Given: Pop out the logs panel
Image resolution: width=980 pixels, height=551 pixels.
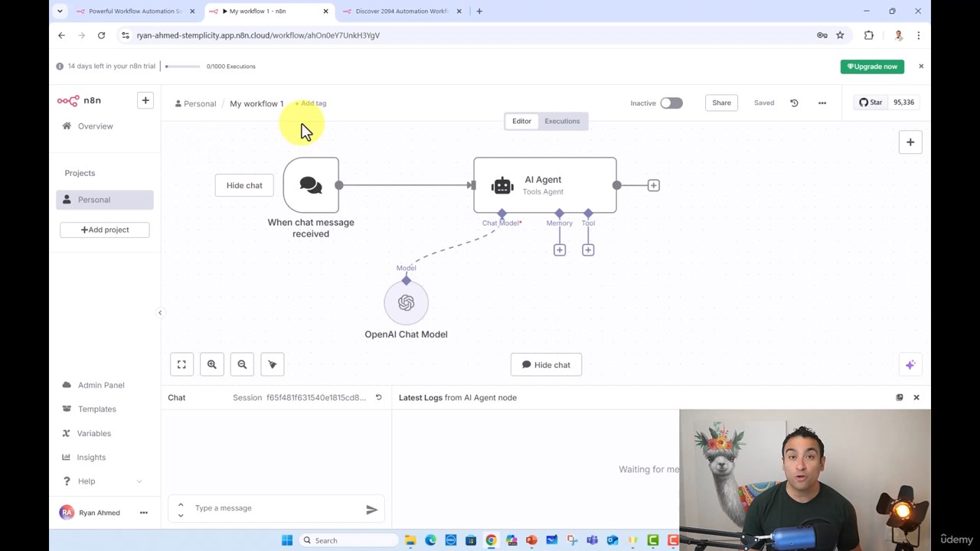Looking at the screenshot, I should pyautogui.click(x=900, y=398).
